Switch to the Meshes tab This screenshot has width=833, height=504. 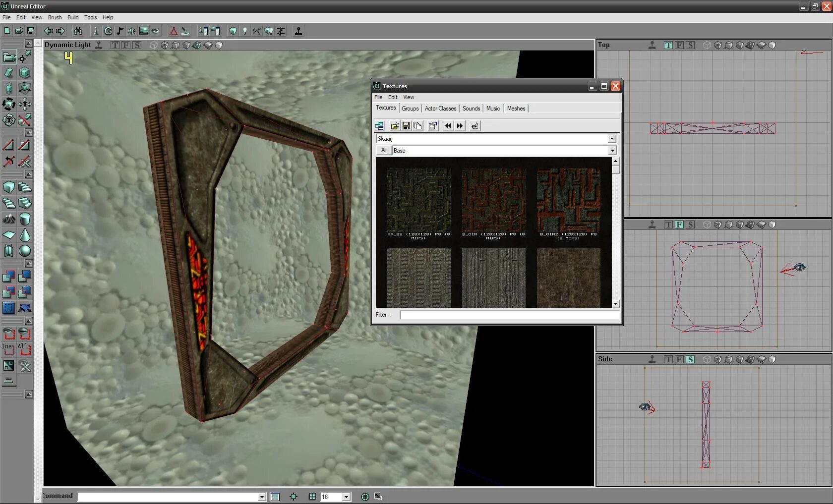pyautogui.click(x=516, y=109)
